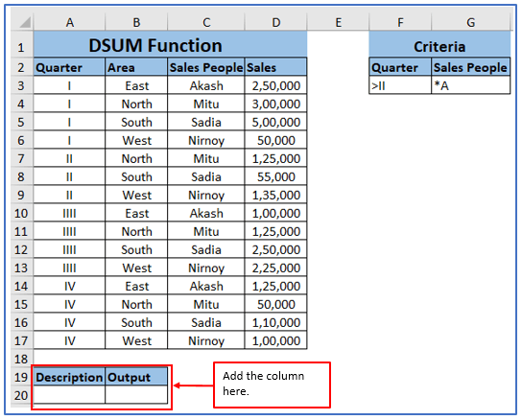Select column G header
Viewport: 522px width, 420px height.
pyautogui.click(x=470, y=22)
